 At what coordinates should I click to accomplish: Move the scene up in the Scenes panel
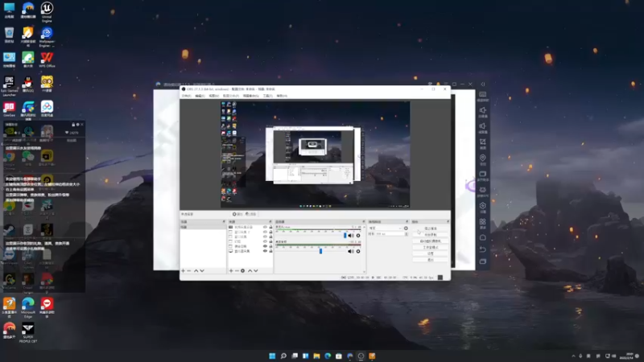pos(196,271)
